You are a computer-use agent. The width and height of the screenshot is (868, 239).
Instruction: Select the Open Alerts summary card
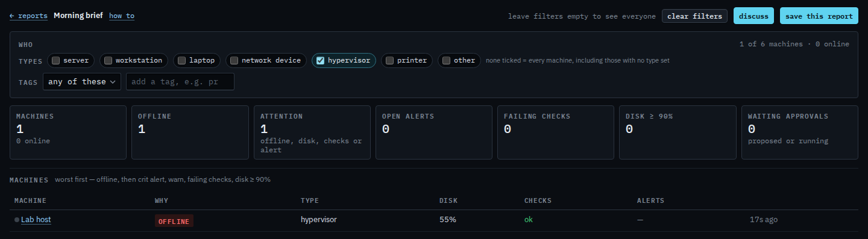434,132
